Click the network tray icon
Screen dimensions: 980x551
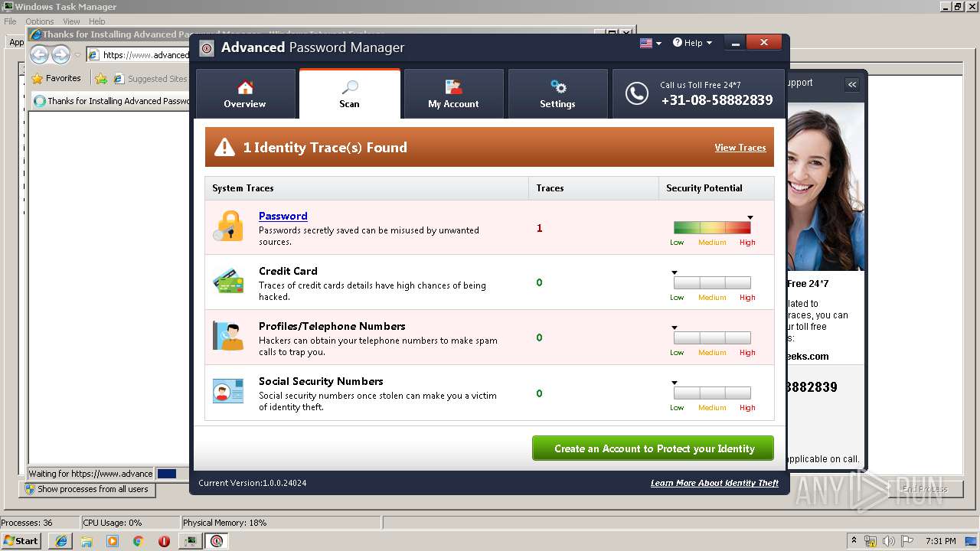click(x=871, y=541)
